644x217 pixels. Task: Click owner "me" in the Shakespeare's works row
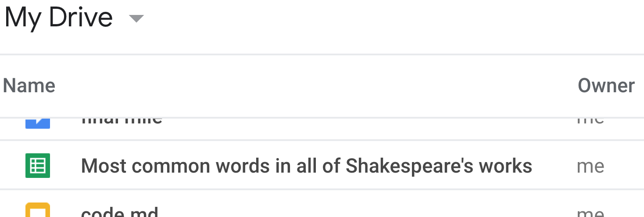point(590,166)
